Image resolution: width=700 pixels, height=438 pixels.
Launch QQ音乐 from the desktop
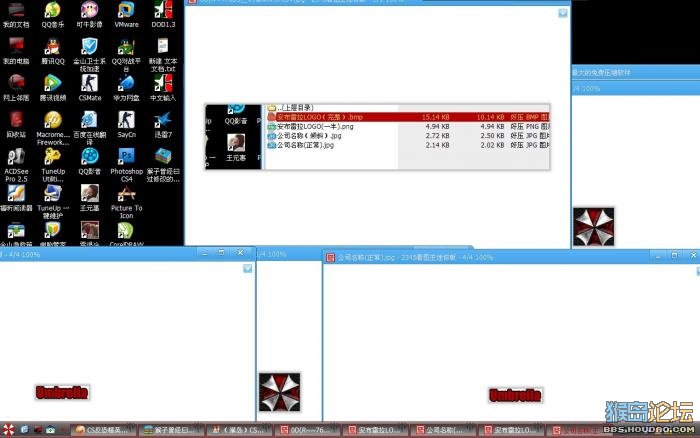[53, 14]
